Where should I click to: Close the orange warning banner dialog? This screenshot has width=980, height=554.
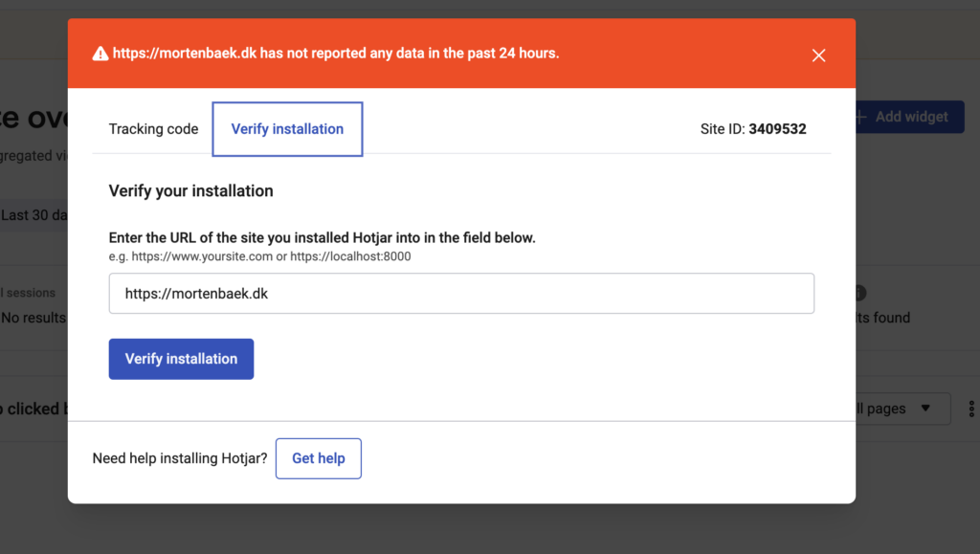click(x=819, y=55)
